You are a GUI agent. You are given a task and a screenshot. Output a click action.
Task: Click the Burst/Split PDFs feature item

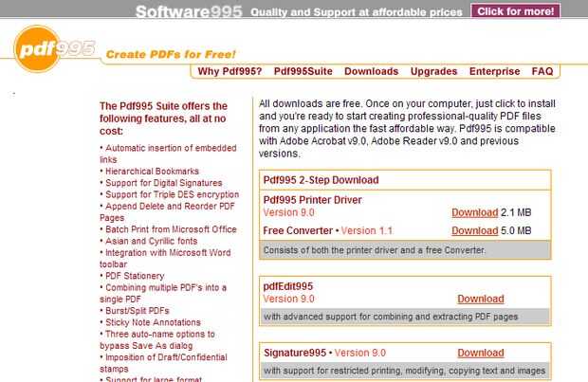(135, 311)
